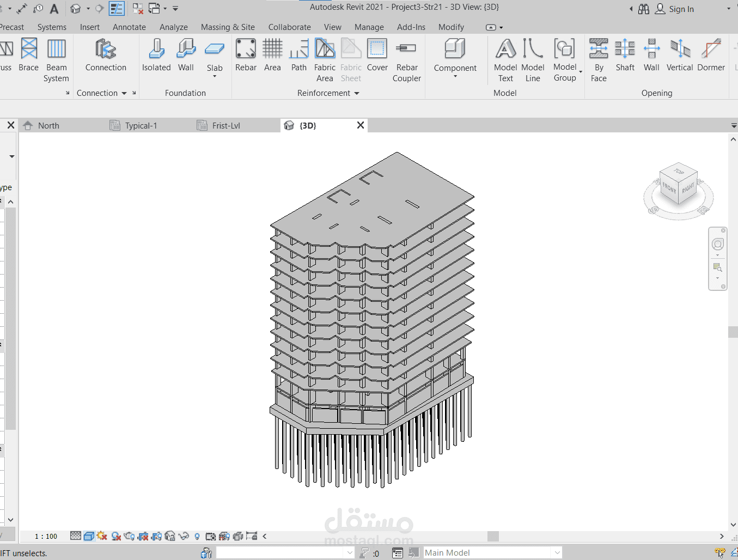
Task: Activate the Beam System tool
Action: click(57, 60)
